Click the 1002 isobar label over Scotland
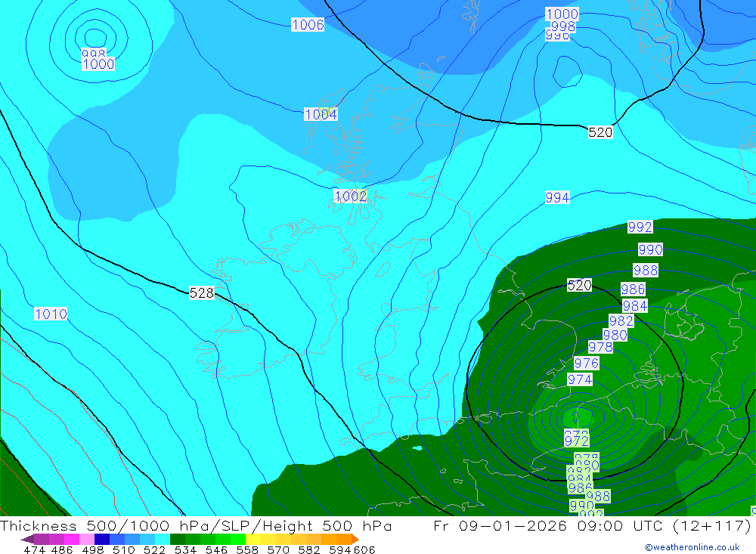This screenshot has width=756, height=554. click(351, 196)
